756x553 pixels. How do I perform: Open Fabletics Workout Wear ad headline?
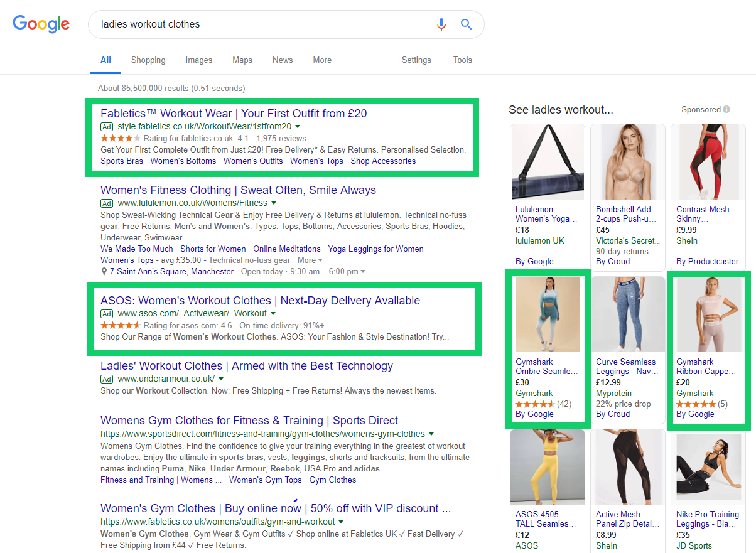234,114
